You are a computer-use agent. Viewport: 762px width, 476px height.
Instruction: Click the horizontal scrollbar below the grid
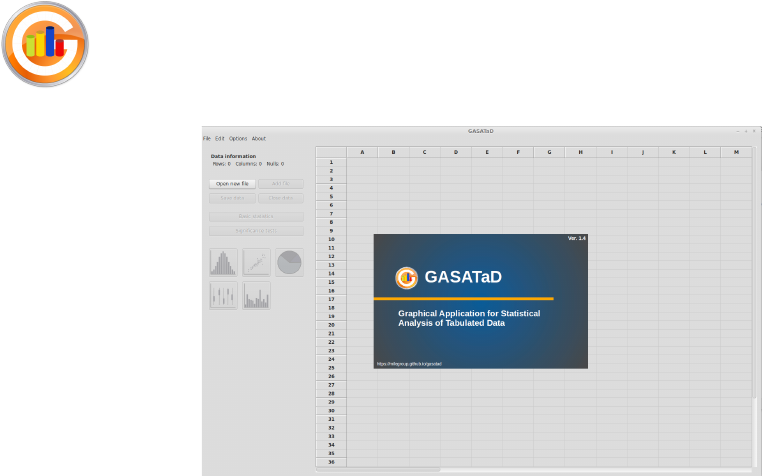tap(378, 470)
